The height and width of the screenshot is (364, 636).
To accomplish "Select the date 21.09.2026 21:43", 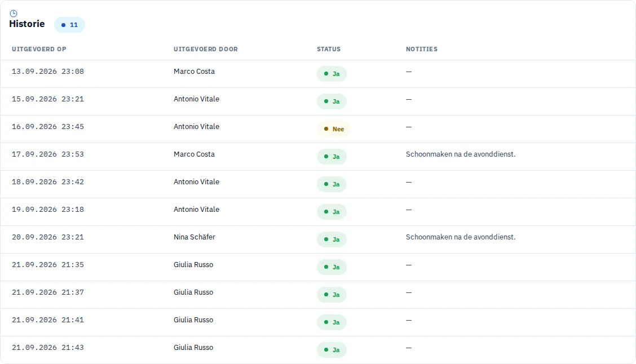I will click(48, 348).
